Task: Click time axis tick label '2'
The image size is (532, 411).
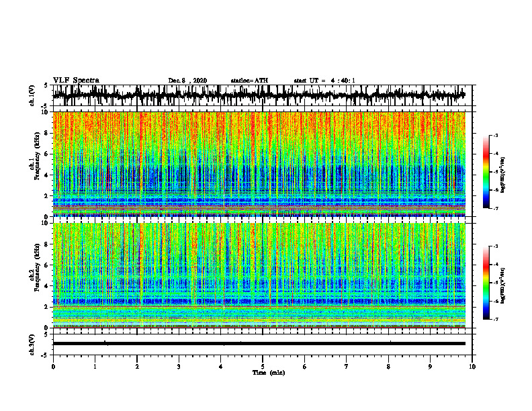Action: pos(137,367)
